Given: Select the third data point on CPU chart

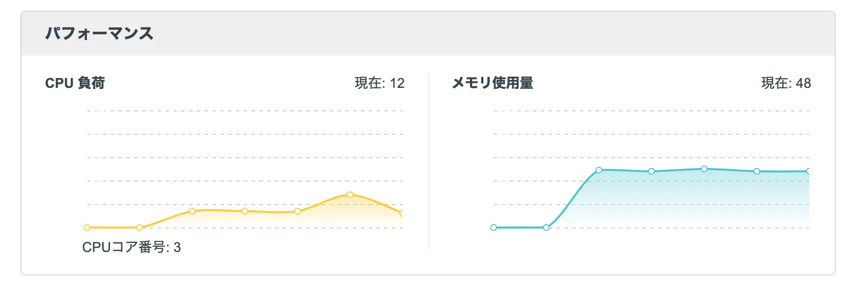Looking at the screenshot, I should coord(192,211).
